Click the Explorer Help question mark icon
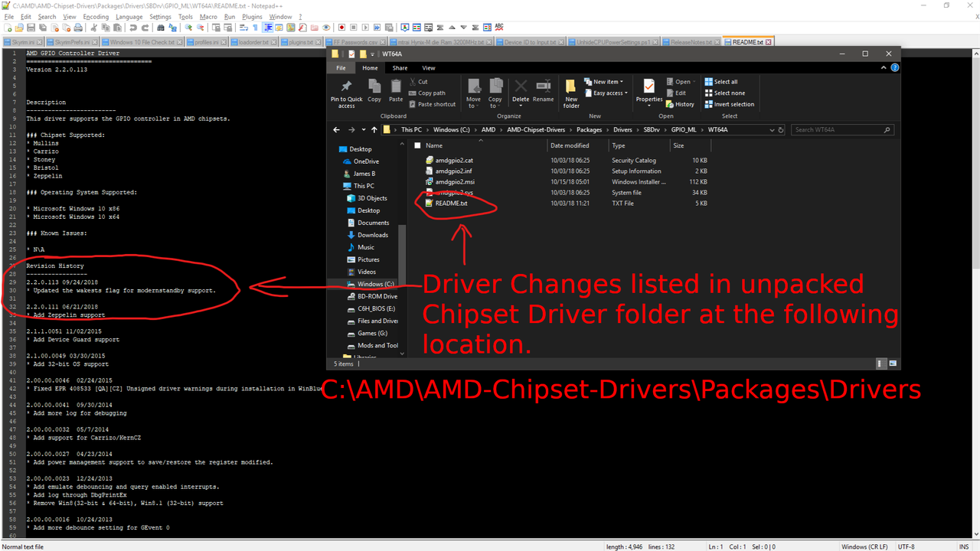Viewport: 980px width, 551px height. pyautogui.click(x=895, y=68)
